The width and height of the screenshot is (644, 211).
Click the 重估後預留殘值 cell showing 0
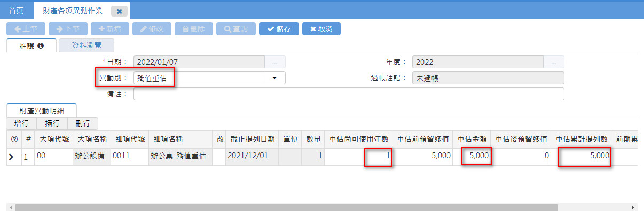pos(521,157)
